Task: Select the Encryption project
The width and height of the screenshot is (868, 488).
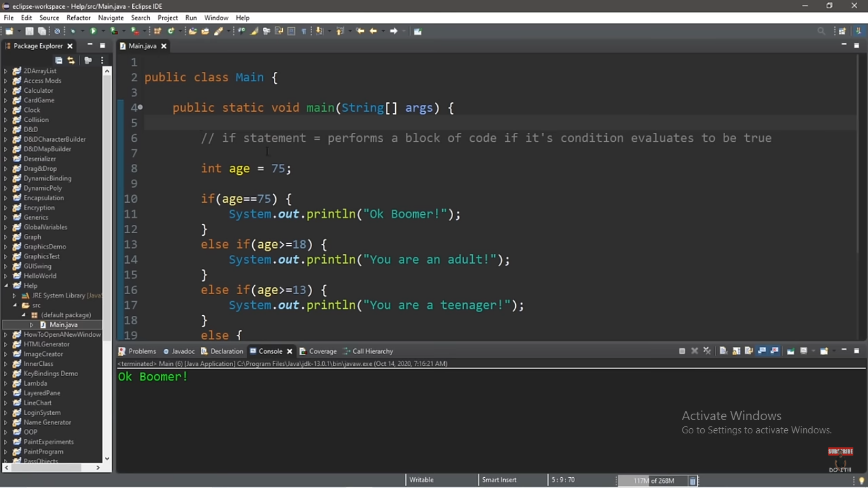Action: tap(39, 208)
